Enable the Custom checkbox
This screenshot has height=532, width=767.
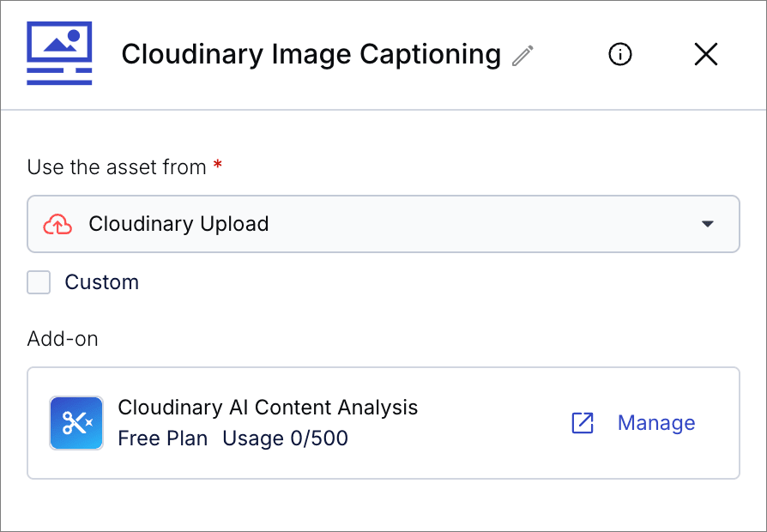(x=39, y=282)
